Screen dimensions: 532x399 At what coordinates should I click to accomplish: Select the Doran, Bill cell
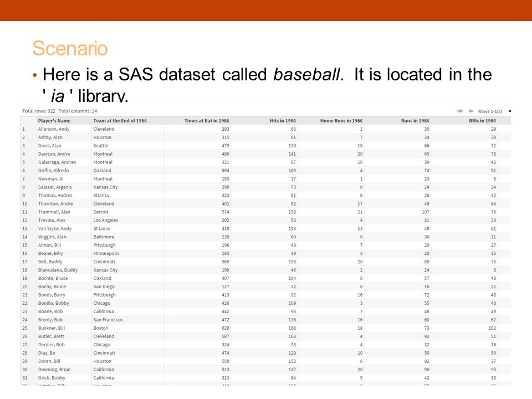[x=49, y=361]
